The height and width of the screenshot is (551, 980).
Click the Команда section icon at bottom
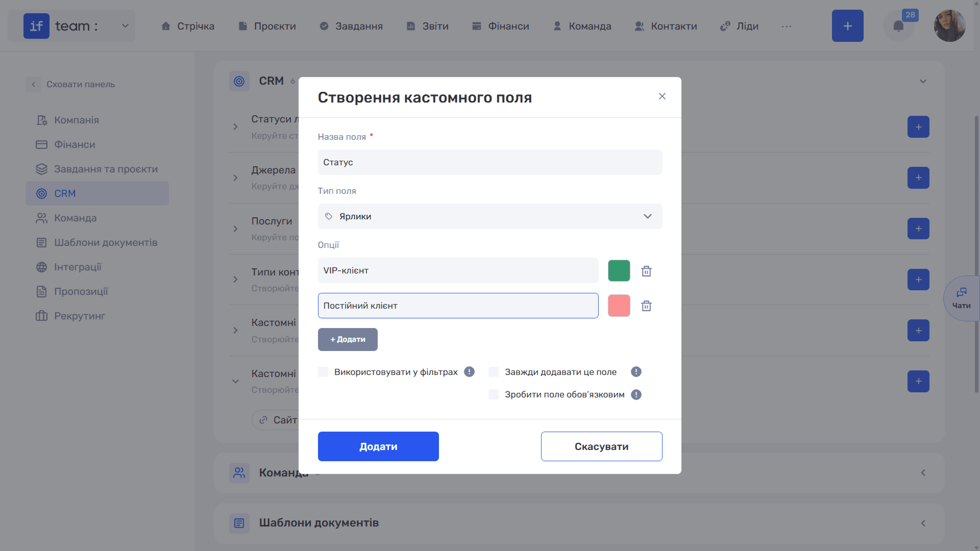[x=239, y=473]
